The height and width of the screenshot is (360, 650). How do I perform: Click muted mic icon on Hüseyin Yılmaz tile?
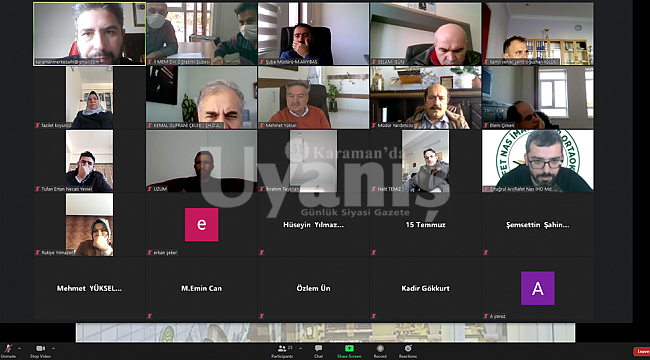pos(262,252)
